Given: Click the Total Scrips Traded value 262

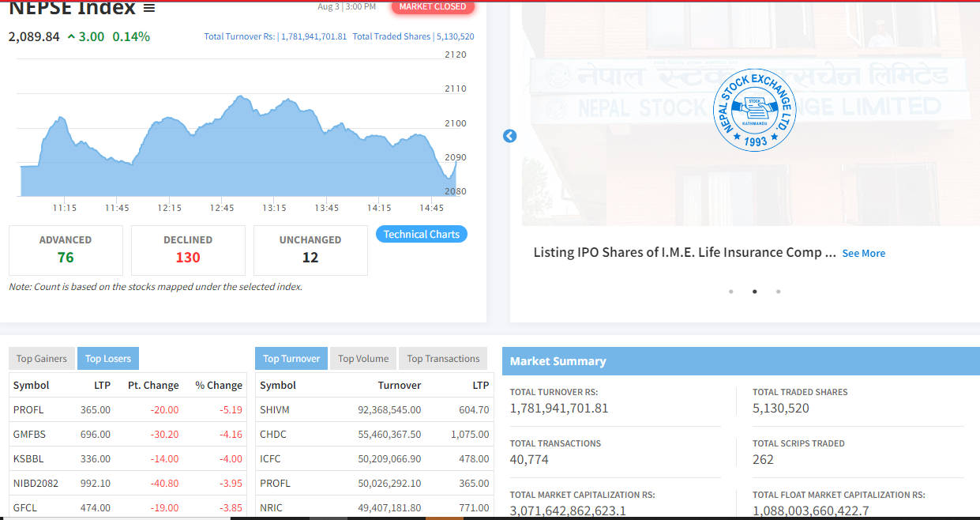Looking at the screenshot, I should coord(763,460).
